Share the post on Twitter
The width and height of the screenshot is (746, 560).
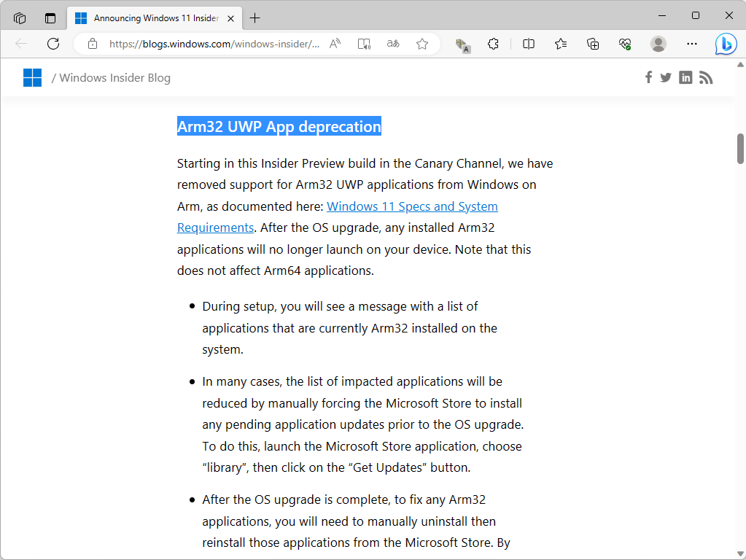[x=666, y=77]
